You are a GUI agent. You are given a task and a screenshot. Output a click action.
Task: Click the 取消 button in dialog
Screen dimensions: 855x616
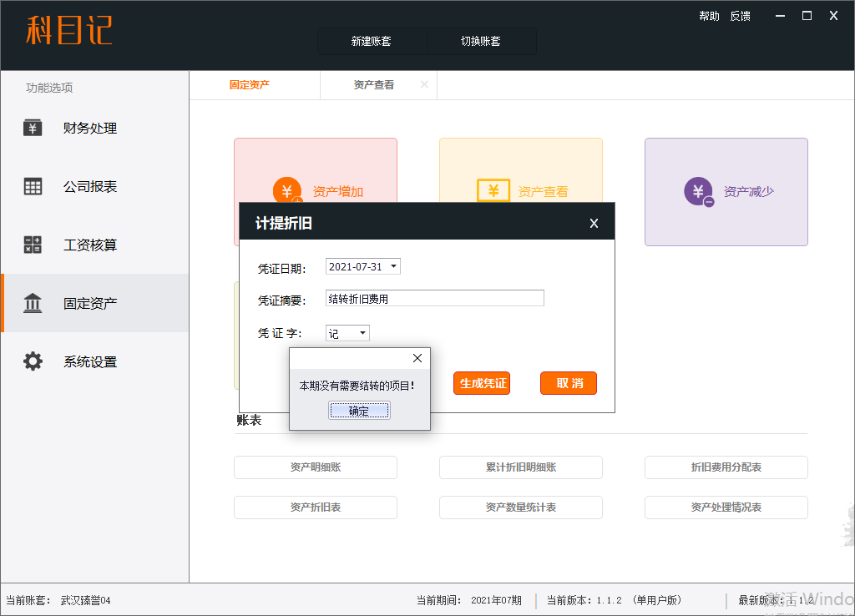(x=569, y=383)
